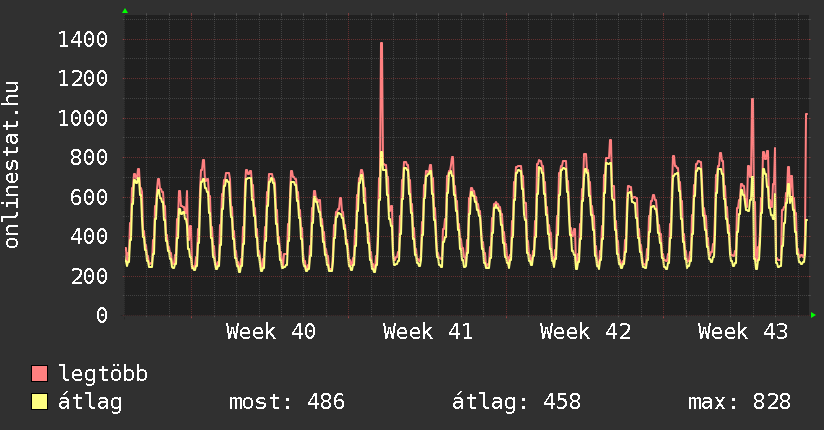Click the red legtöbb legend swatch
This screenshot has height=430, width=824.
pyautogui.click(x=39, y=374)
